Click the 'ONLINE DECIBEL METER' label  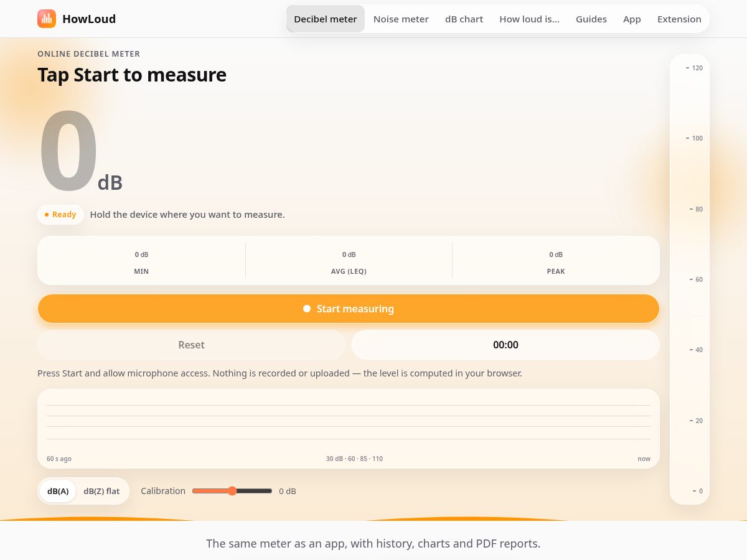click(88, 54)
